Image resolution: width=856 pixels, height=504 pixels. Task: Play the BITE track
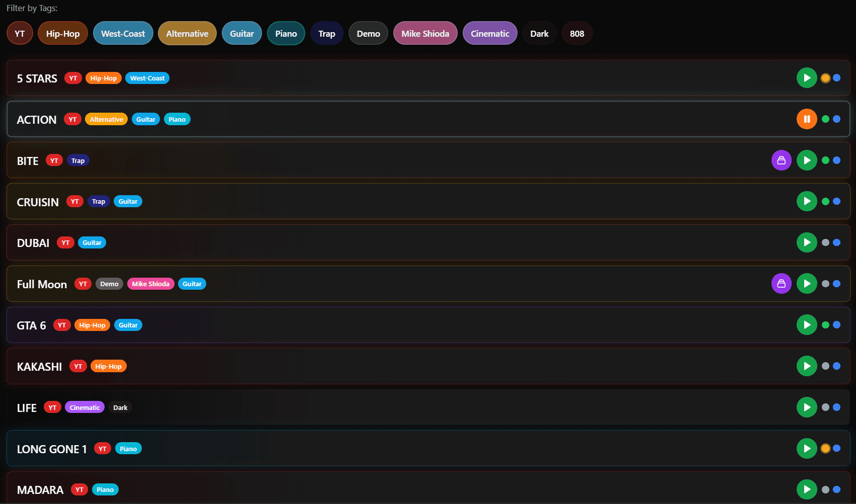(x=807, y=160)
